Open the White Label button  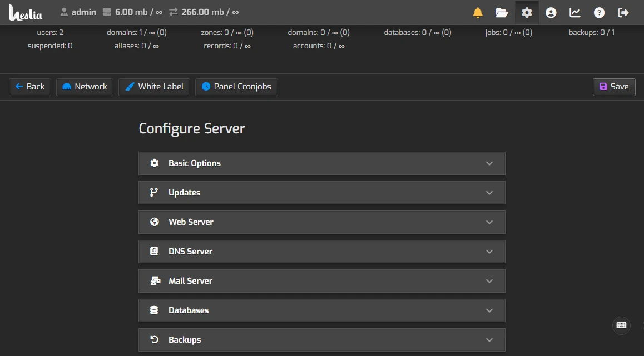pos(155,87)
